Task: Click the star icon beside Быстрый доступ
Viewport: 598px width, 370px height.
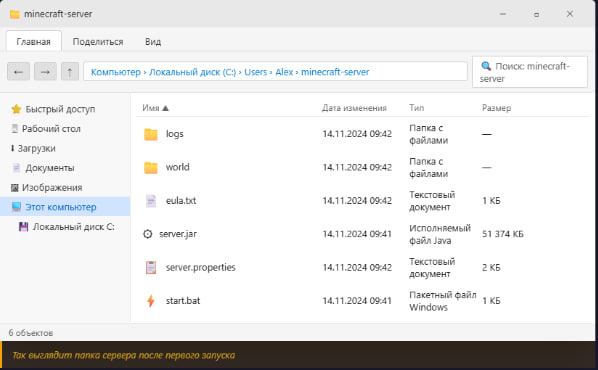Action: 16,109
